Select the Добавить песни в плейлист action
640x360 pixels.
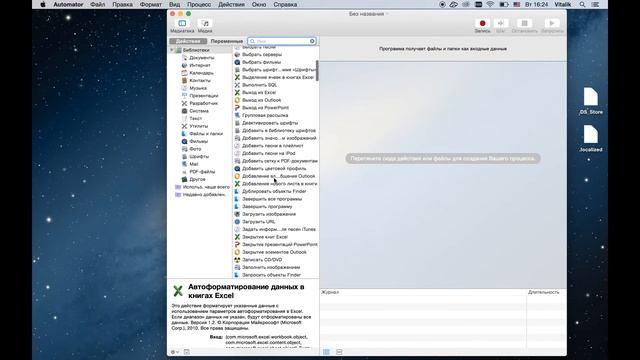point(273,146)
